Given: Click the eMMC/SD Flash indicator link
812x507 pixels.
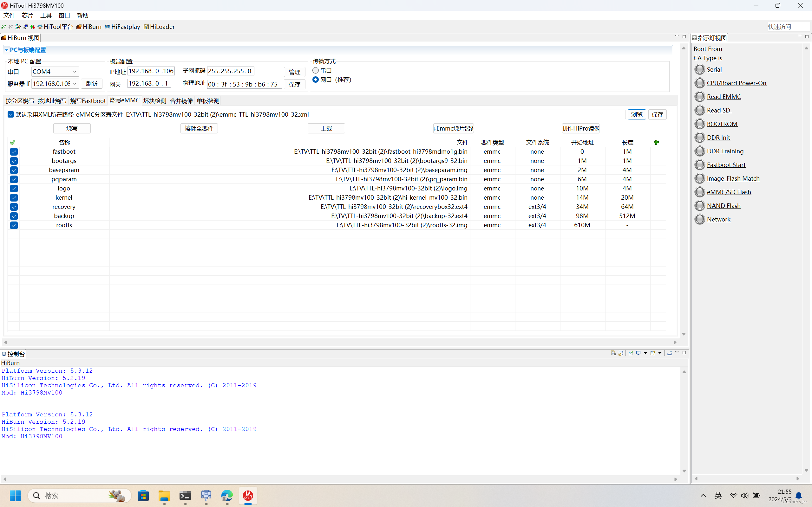Looking at the screenshot, I should [729, 192].
